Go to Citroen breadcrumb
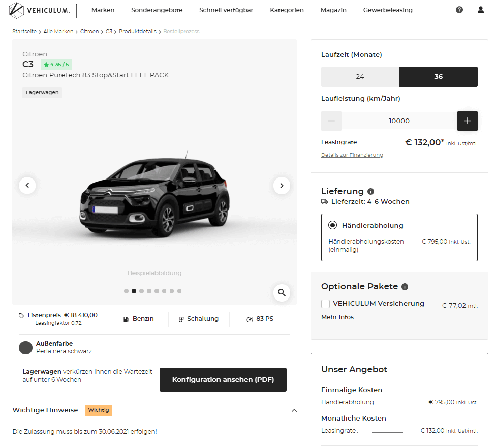The height and width of the screenshot is (448, 496). (89, 32)
